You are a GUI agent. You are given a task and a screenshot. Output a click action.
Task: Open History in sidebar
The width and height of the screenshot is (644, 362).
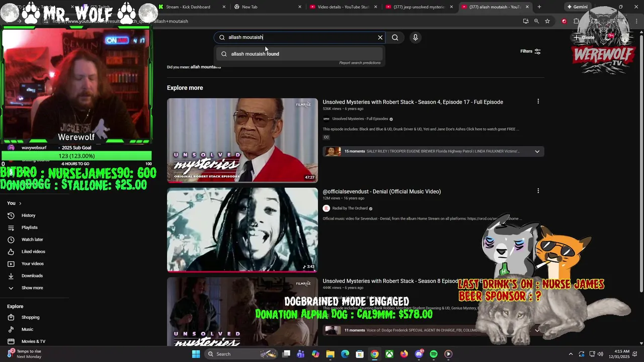point(28,216)
